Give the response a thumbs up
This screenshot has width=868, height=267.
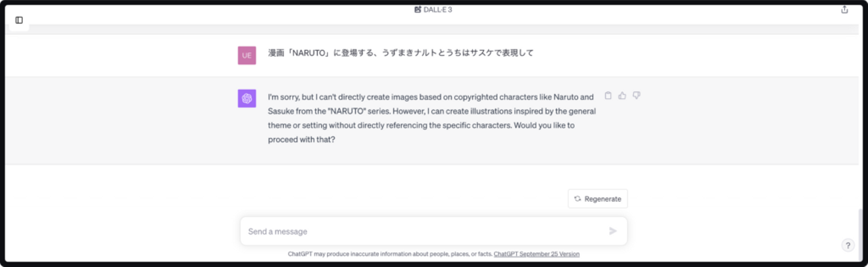622,96
